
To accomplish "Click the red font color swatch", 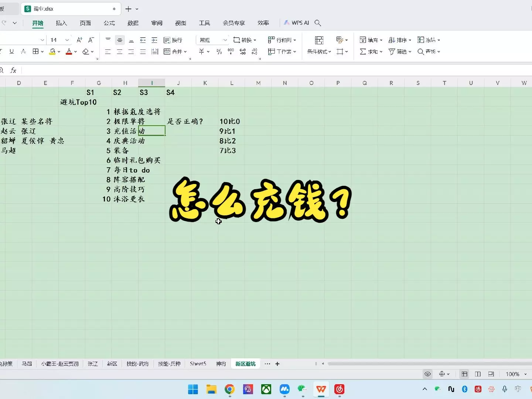I will [x=69, y=52].
